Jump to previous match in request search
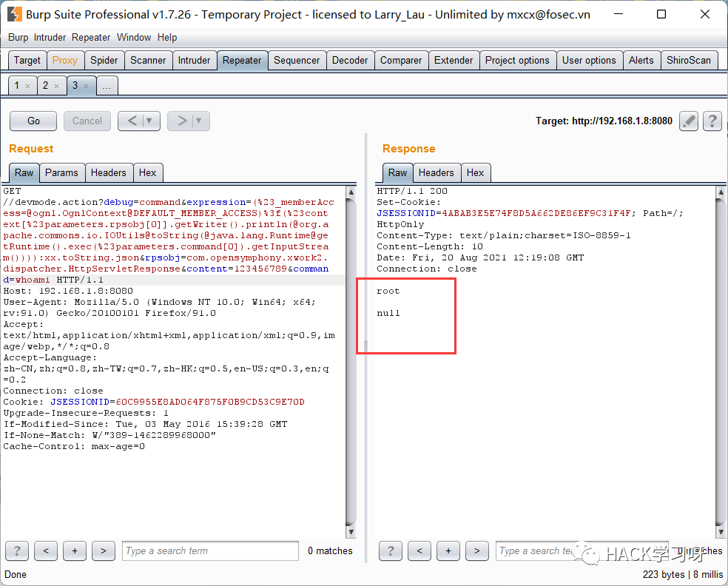Viewport: 728px width, 586px height. pyautogui.click(x=46, y=550)
